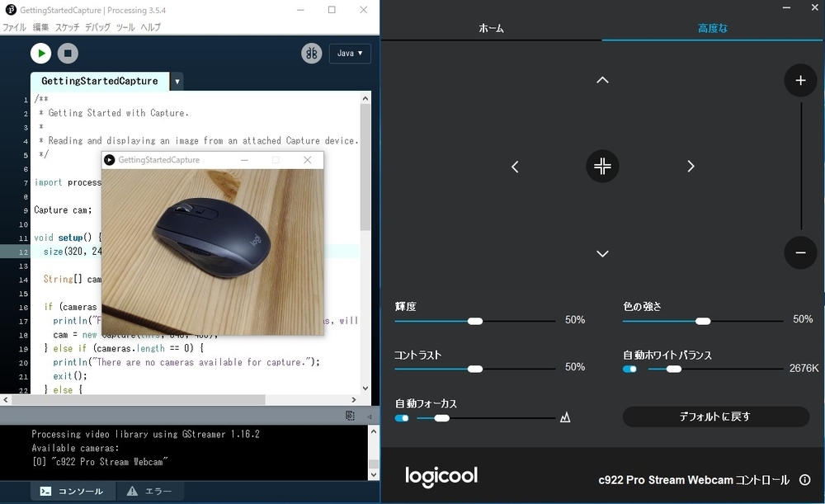Adjust the focus distance slider
Viewport: 825px width, 504px height.
click(486, 418)
